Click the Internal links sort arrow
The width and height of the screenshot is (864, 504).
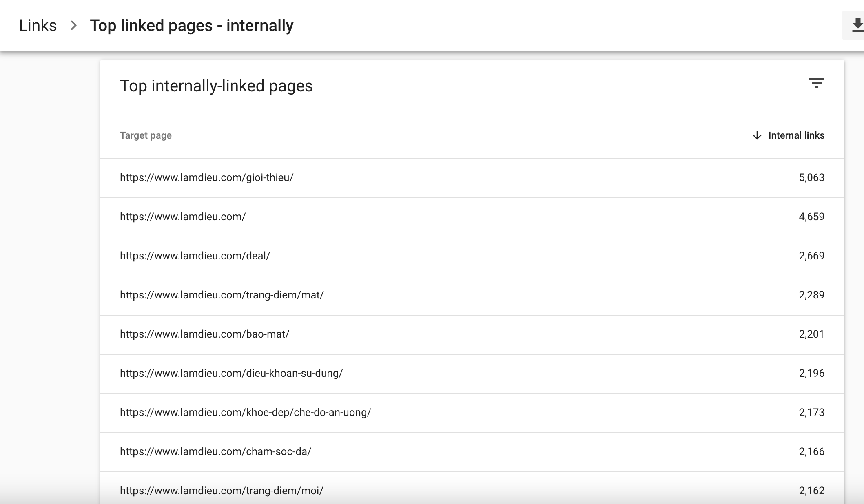pyautogui.click(x=757, y=135)
